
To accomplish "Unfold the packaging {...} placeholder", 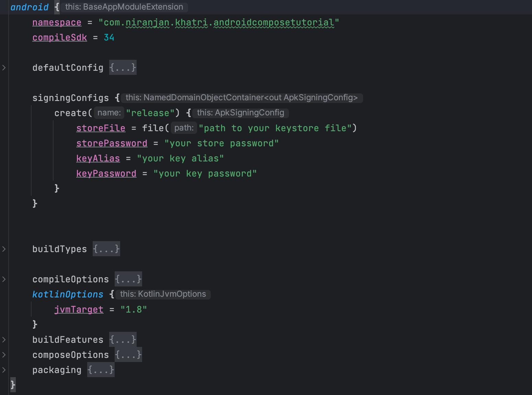I will pyautogui.click(x=101, y=370).
